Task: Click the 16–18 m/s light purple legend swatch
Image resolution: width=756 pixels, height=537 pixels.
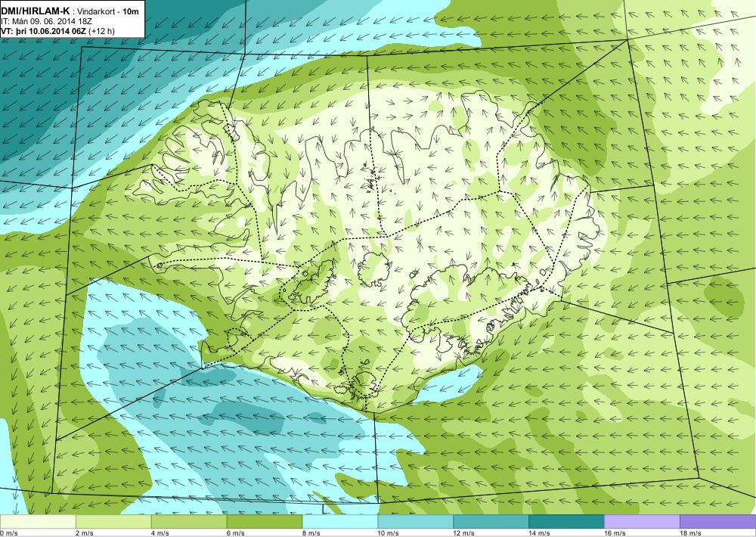Action: pyautogui.click(x=642, y=522)
